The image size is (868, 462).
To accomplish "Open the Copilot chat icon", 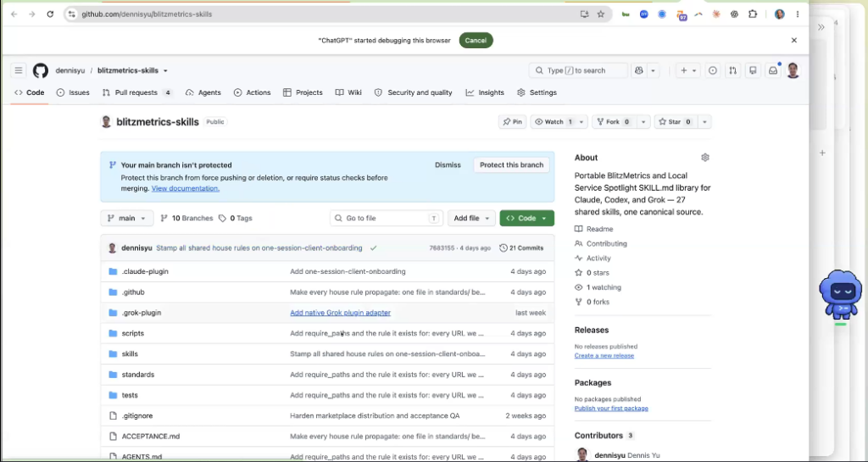I will pyautogui.click(x=639, y=70).
